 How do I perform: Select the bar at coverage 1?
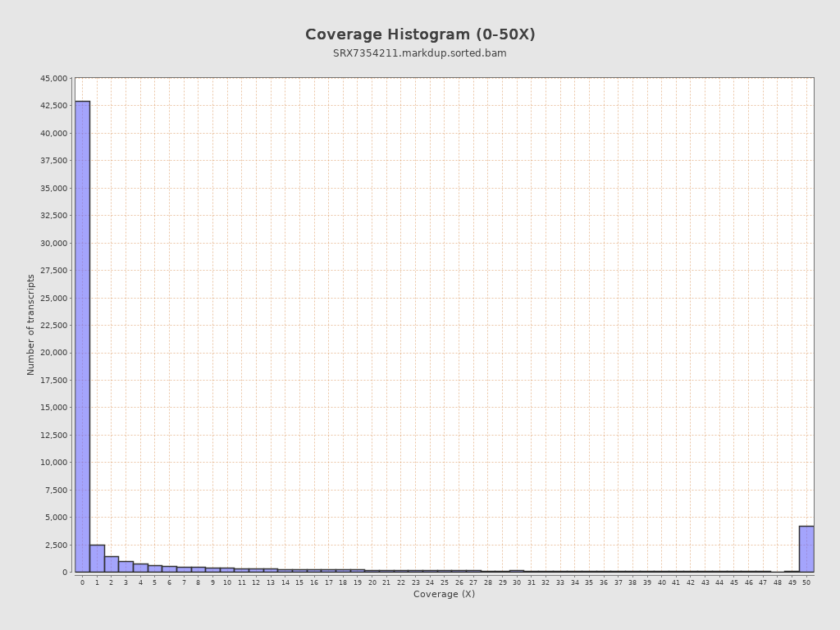[97, 559]
